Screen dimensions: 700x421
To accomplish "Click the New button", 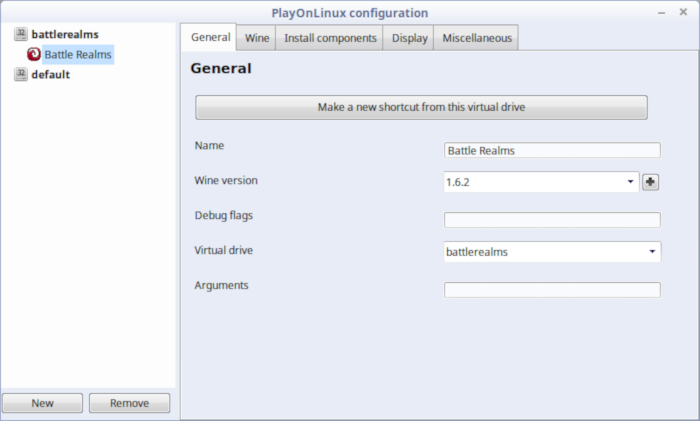I will coord(42,403).
